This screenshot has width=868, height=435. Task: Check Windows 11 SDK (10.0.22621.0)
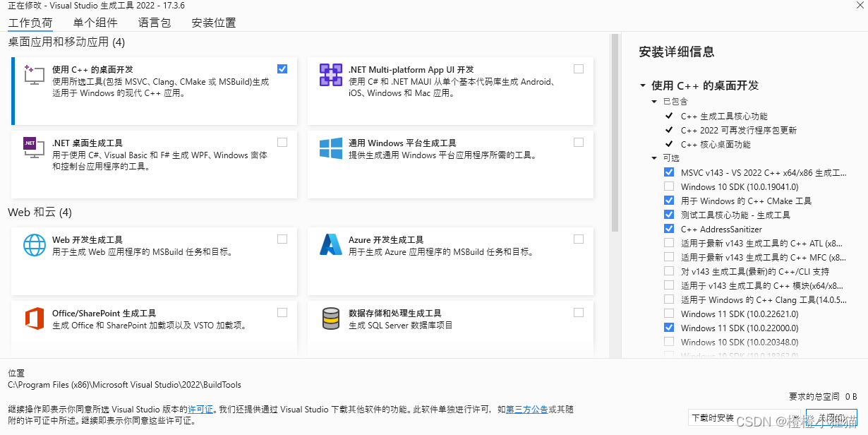[x=669, y=314]
